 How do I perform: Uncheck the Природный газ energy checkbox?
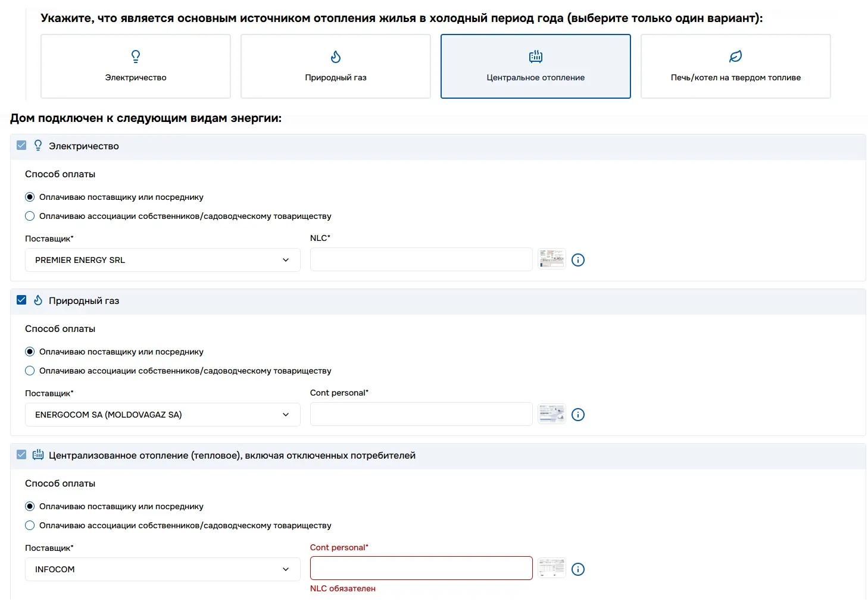(x=21, y=300)
